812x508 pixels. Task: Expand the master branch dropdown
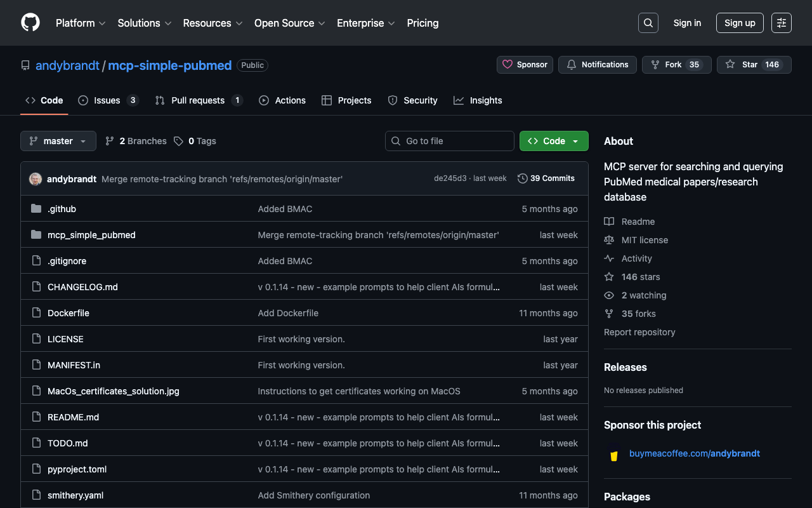[58, 141]
